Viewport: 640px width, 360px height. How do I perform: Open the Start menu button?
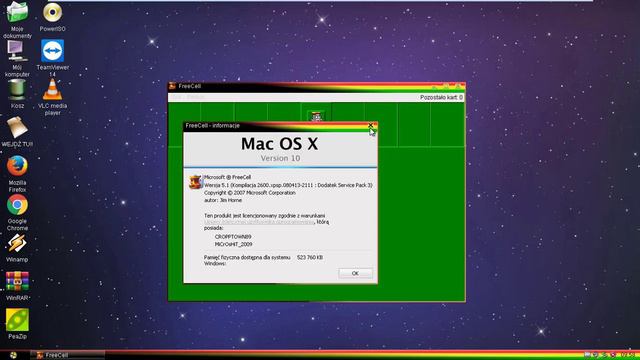click(13, 355)
